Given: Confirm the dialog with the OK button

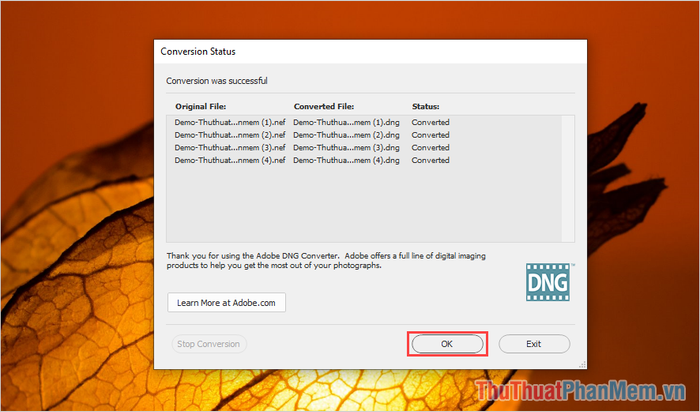Looking at the screenshot, I should (447, 344).
